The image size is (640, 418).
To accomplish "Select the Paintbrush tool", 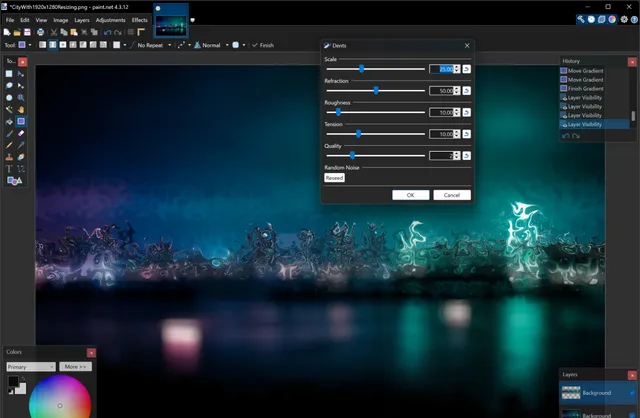I will tap(9, 133).
